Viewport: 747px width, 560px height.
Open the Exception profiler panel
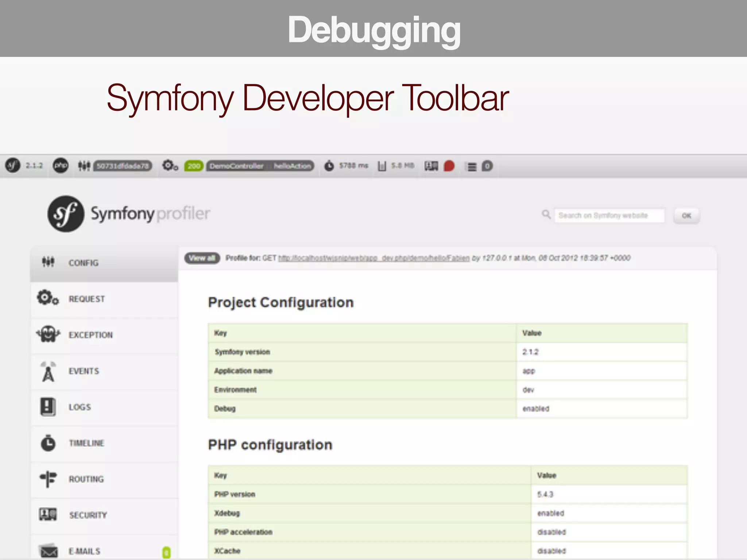[x=104, y=335]
